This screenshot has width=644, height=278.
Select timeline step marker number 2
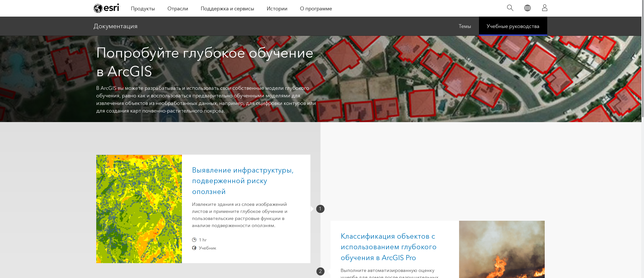[x=320, y=271]
